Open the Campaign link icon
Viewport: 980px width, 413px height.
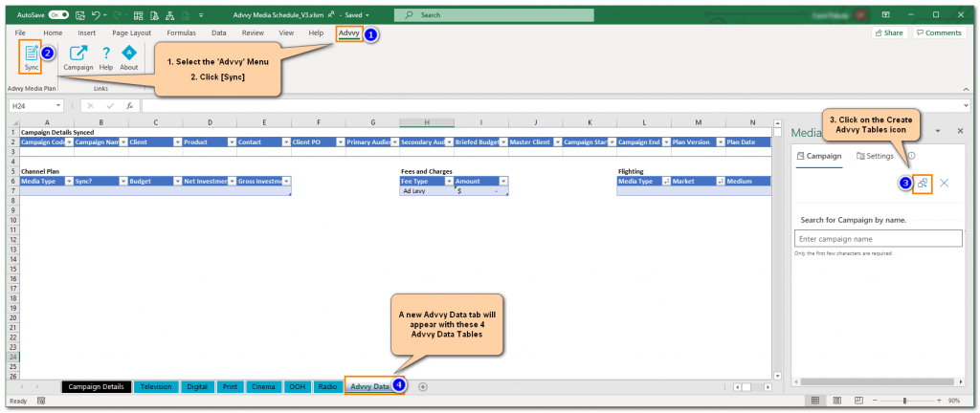tap(78, 55)
